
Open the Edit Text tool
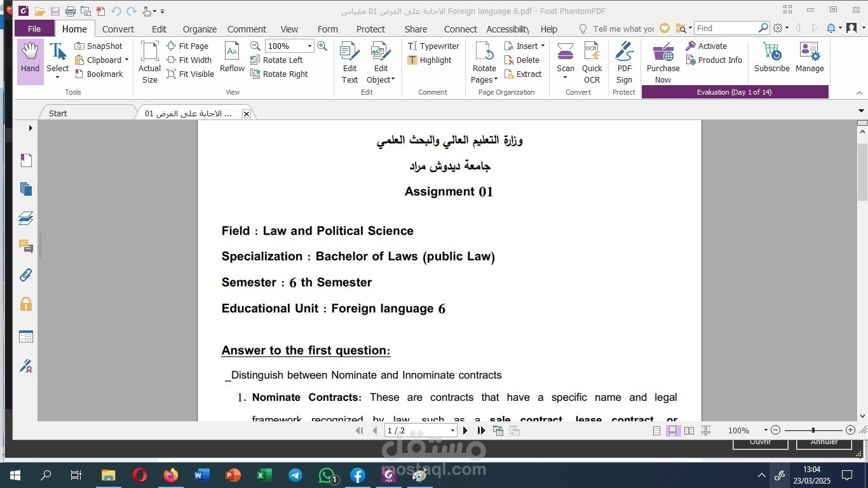pos(349,62)
